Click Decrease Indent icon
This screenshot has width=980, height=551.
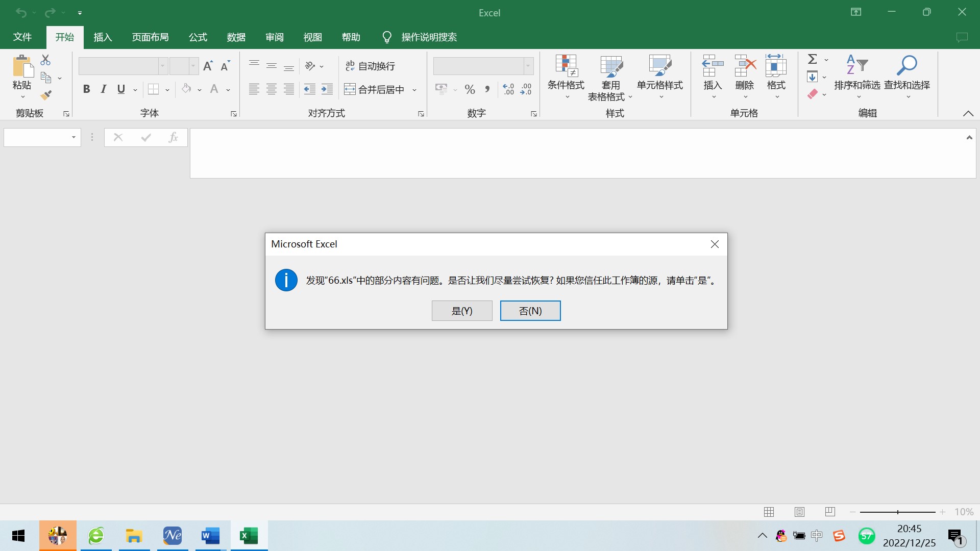pos(310,89)
